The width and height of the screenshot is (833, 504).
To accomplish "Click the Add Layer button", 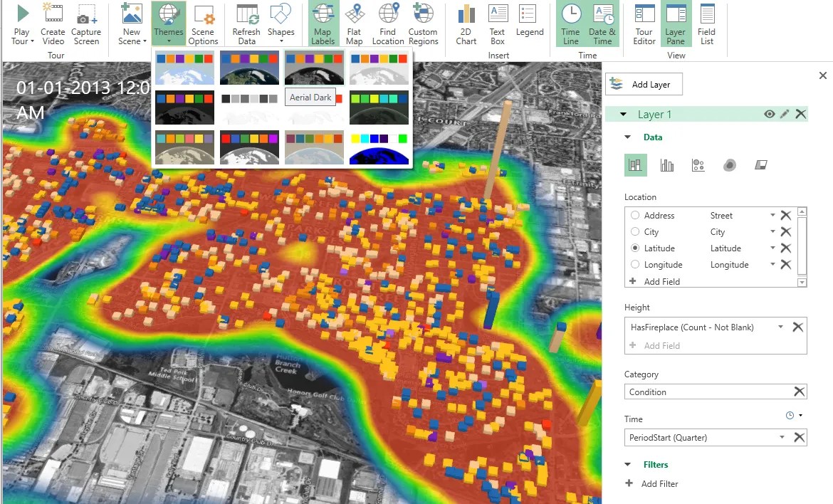I will (x=643, y=84).
